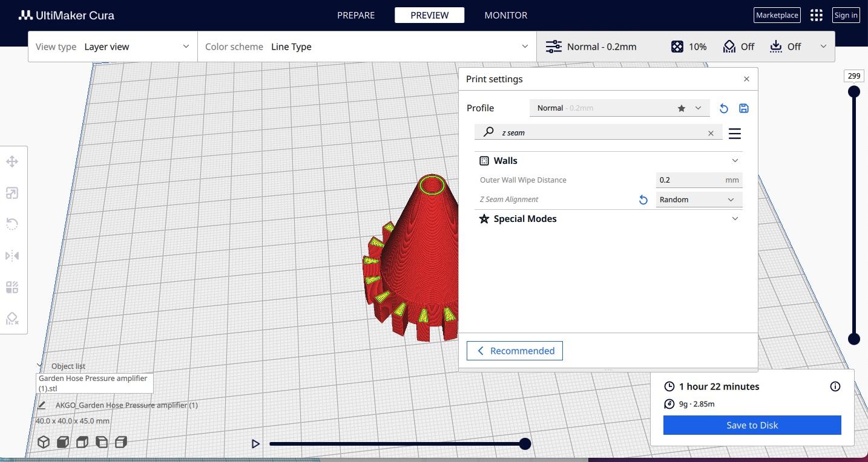Select the Scale tool in left toolbar
The width and height of the screenshot is (868, 462).
pos(12,193)
